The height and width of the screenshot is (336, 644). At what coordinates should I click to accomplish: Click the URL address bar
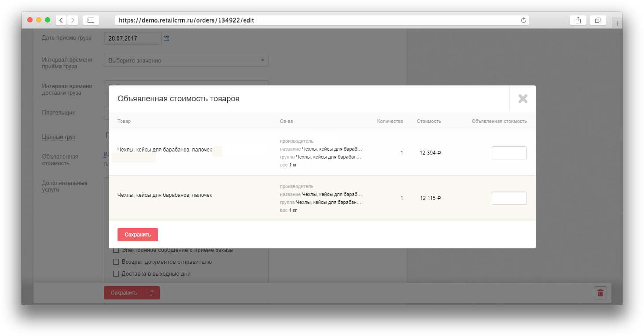pos(317,20)
